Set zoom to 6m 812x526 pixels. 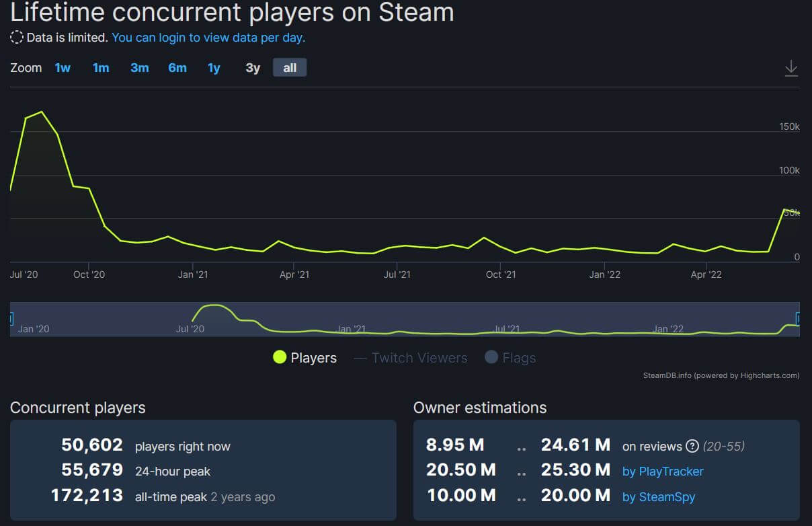pyautogui.click(x=177, y=68)
